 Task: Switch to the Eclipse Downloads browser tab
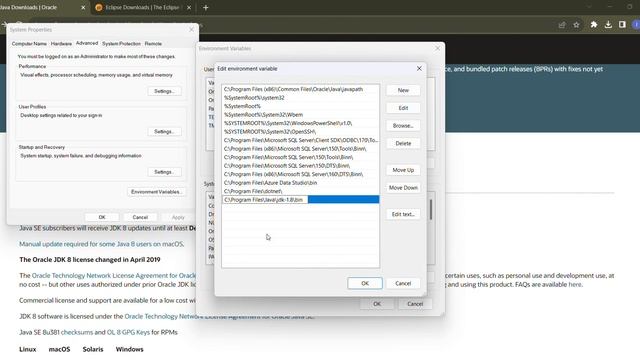pyautogui.click(x=142, y=7)
